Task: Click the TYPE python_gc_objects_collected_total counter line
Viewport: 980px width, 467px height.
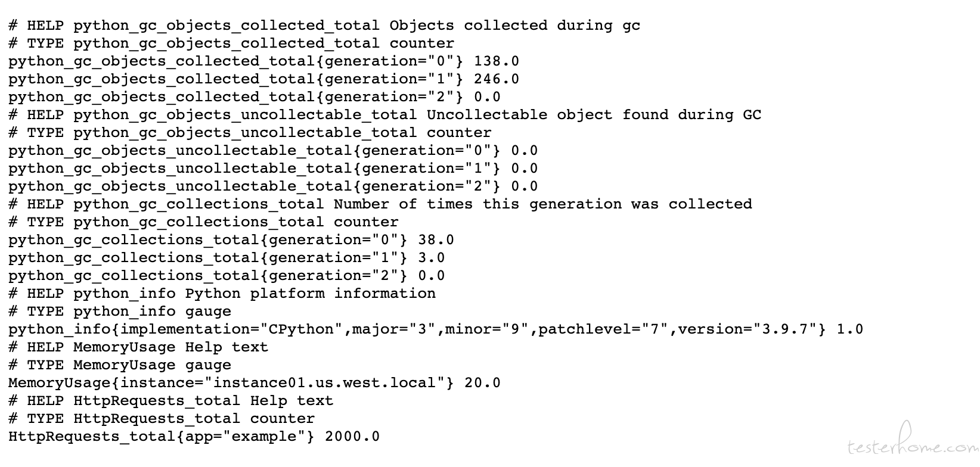Action: pyautogui.click(x=231, y=43)
